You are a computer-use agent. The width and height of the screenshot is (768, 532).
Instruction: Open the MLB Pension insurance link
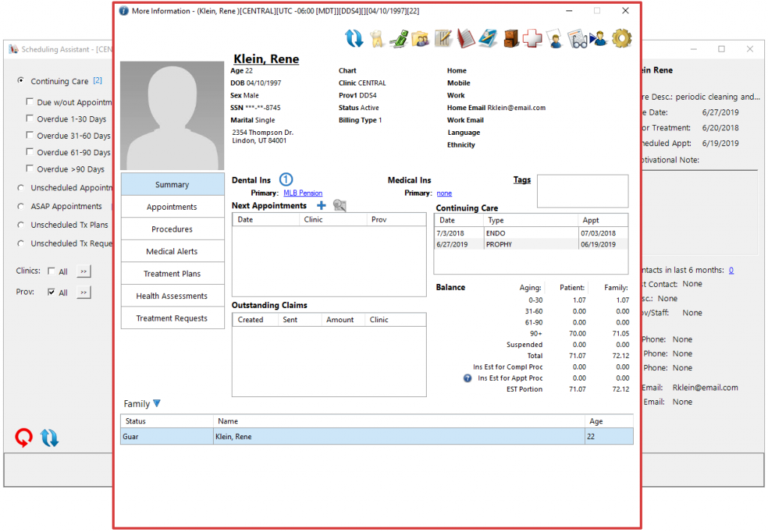pyautogui.click(x=302, y=193)
